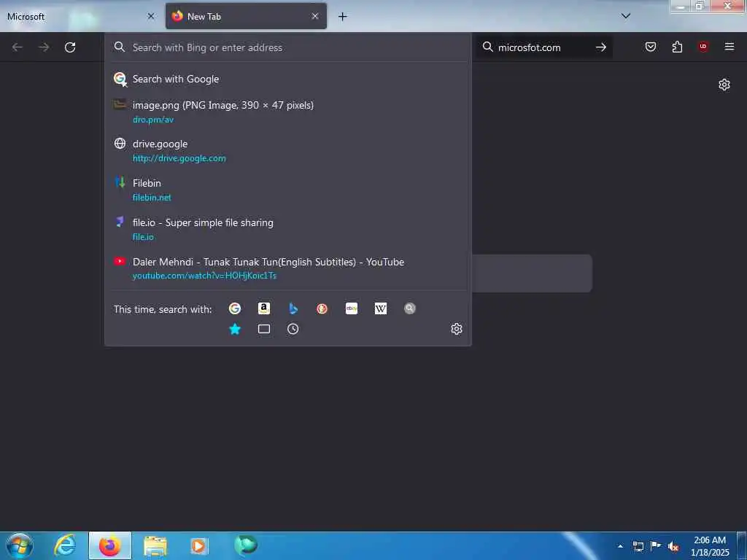Open file.io Super simple file sharing suggestion

coord(287,230)
